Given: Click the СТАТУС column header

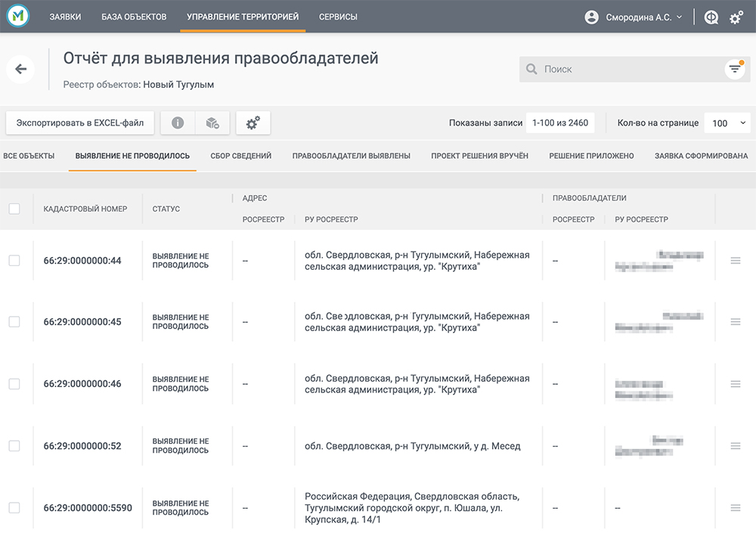Looking at the screenshot, I should (x=166, y=209).
